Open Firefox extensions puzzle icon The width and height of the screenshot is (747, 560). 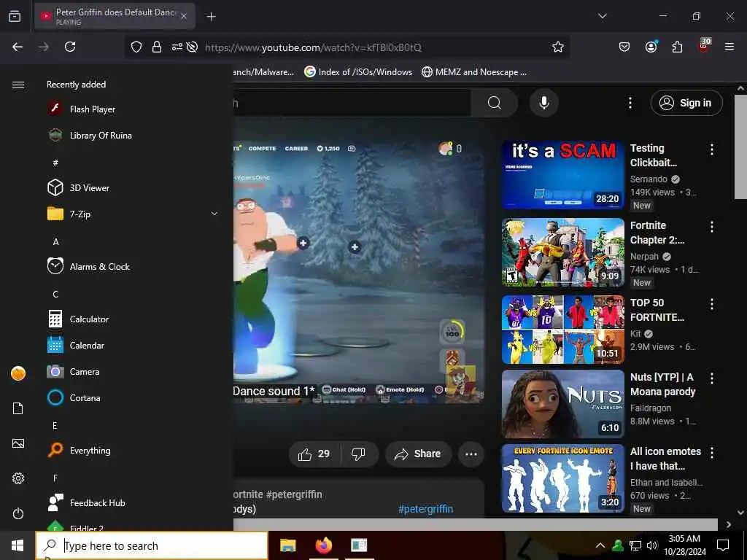coord(677,47)
